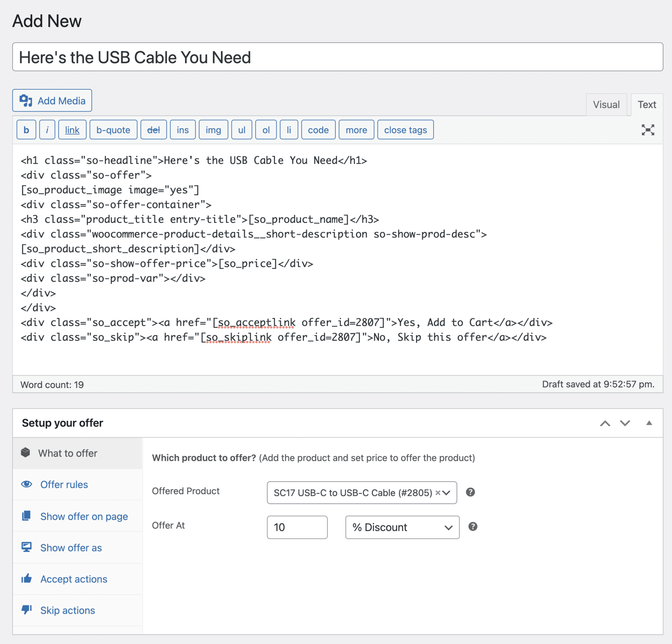
Task: Click help icon next to Offered Product
Action: pyautogui.click(x=470, y=492)
